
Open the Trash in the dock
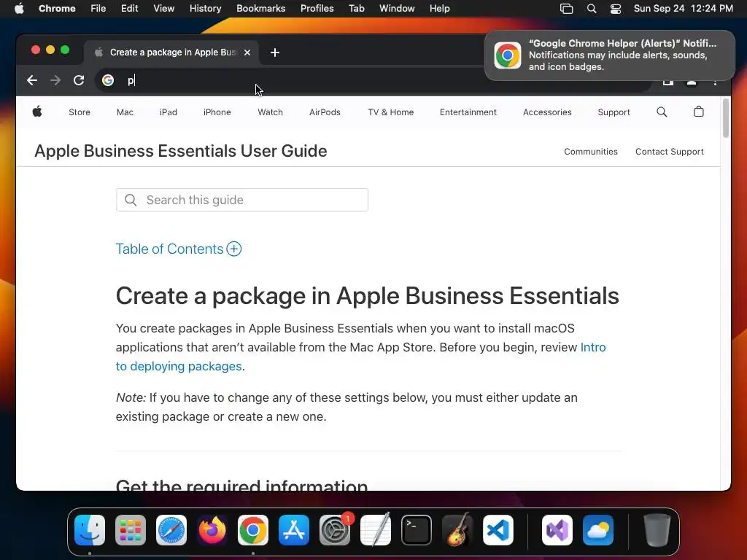657,530
